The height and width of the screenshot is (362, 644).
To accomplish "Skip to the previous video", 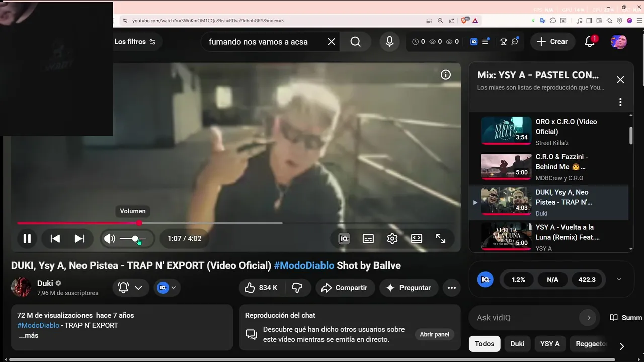I will [55, 239].
